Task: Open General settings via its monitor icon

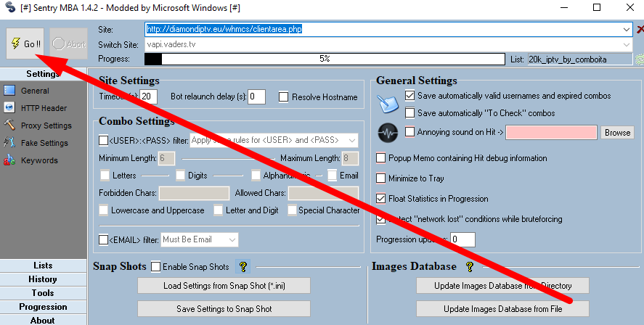Action: click(9, 91)
